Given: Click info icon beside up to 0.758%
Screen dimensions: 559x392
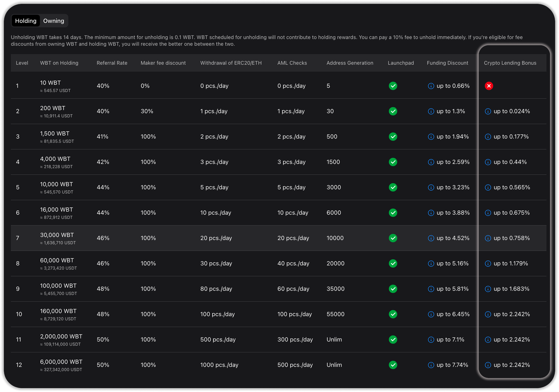Looking at the screenshot, I should coord(488,238).
